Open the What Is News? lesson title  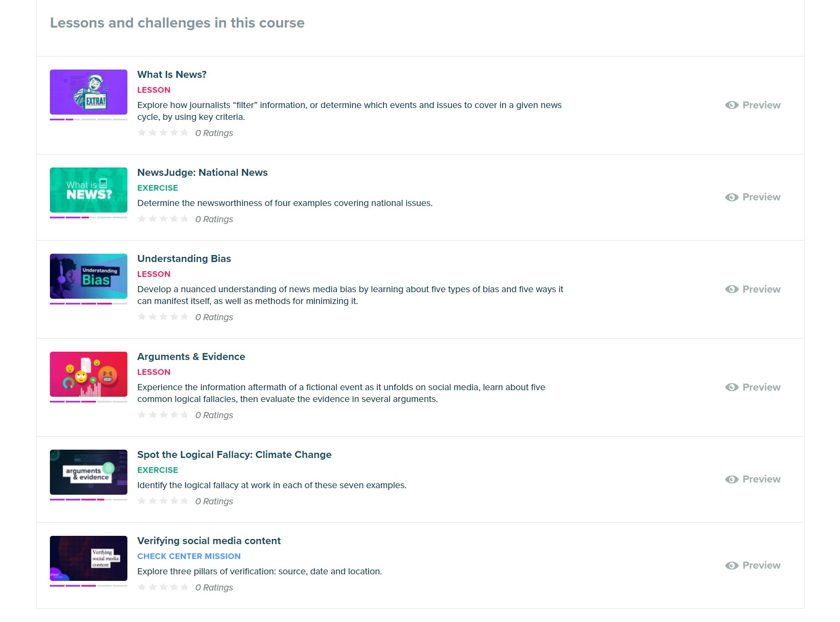(172, 75)
